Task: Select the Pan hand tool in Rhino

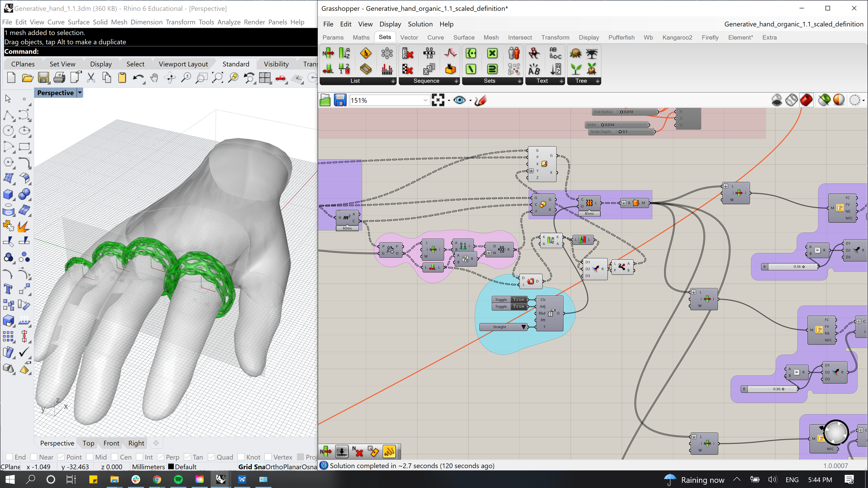Action: [x=154, y=78]
